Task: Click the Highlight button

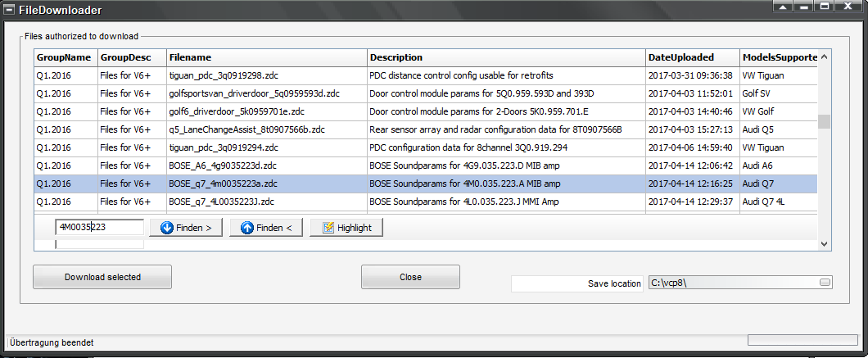Action: point(346,228)
